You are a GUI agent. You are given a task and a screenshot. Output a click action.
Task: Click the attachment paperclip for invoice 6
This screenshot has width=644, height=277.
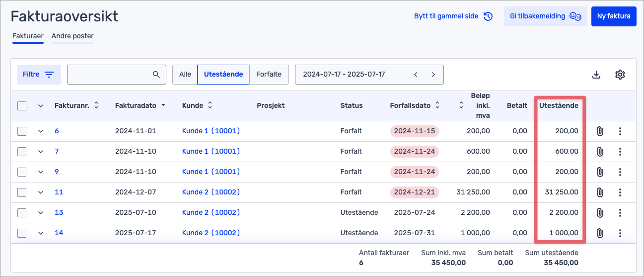600,131
